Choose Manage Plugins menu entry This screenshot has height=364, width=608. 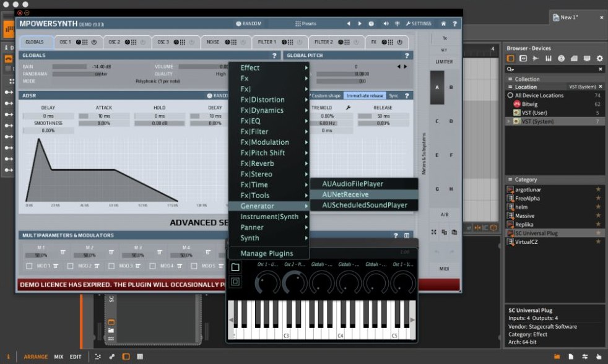coord(268,254)
